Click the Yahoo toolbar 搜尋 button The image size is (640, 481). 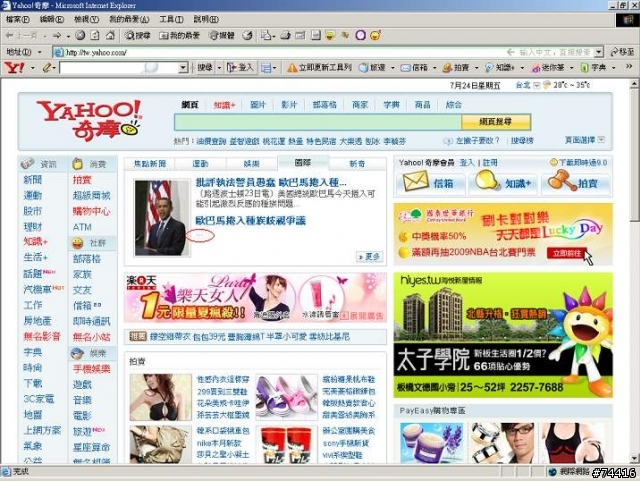pyautogui.click(x=205, y=68)
